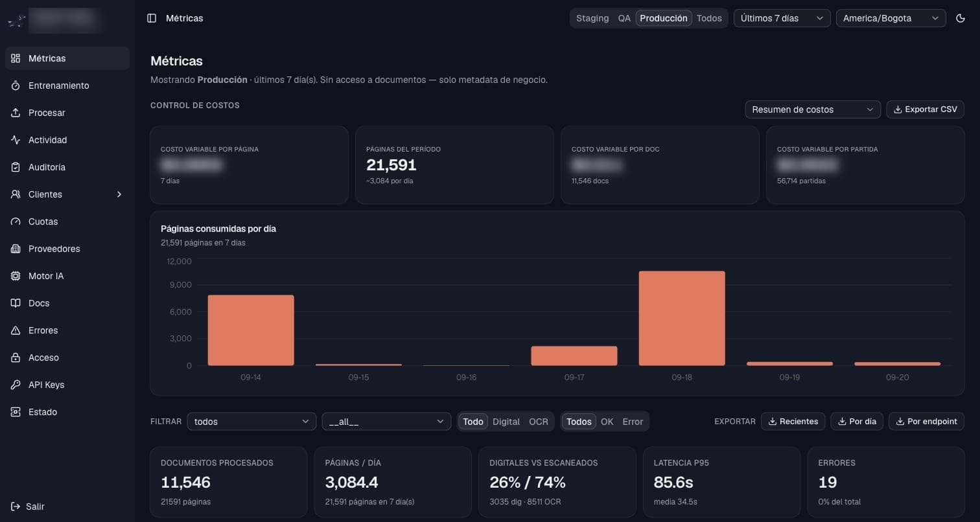
Task: Click the '11,546 docs' text
Action: (590, 181)
